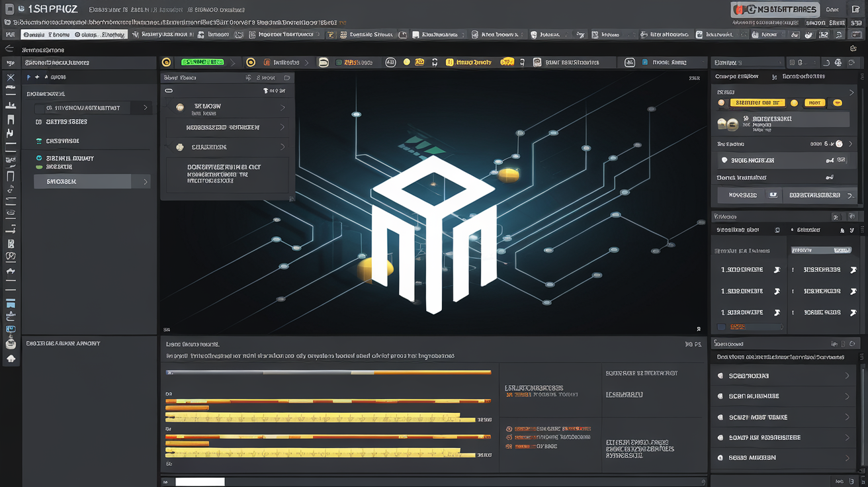Click the X cross icon in left sidebar
Image resolution: width=868 pixels, height=487 pixels.
coord(11,77)
